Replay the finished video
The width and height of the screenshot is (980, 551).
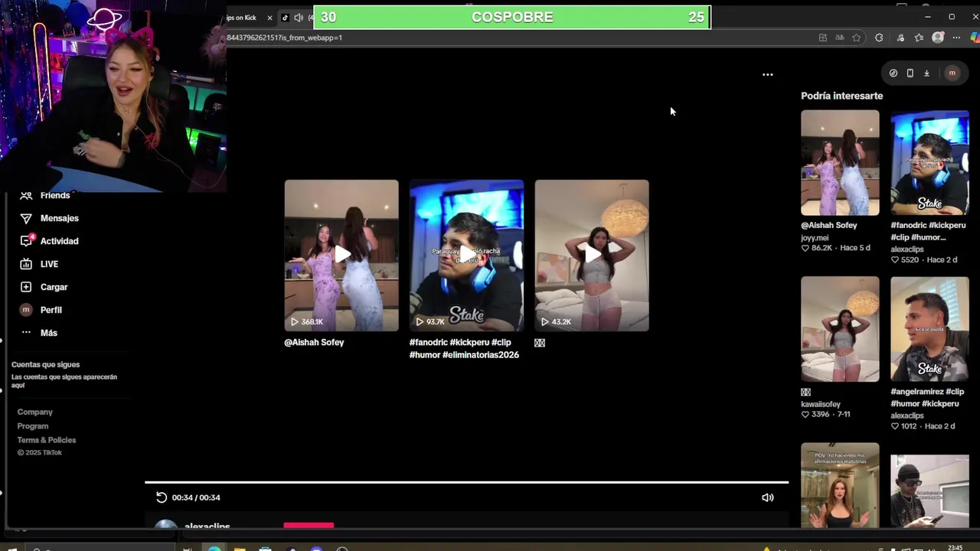(x=162, y=497)
